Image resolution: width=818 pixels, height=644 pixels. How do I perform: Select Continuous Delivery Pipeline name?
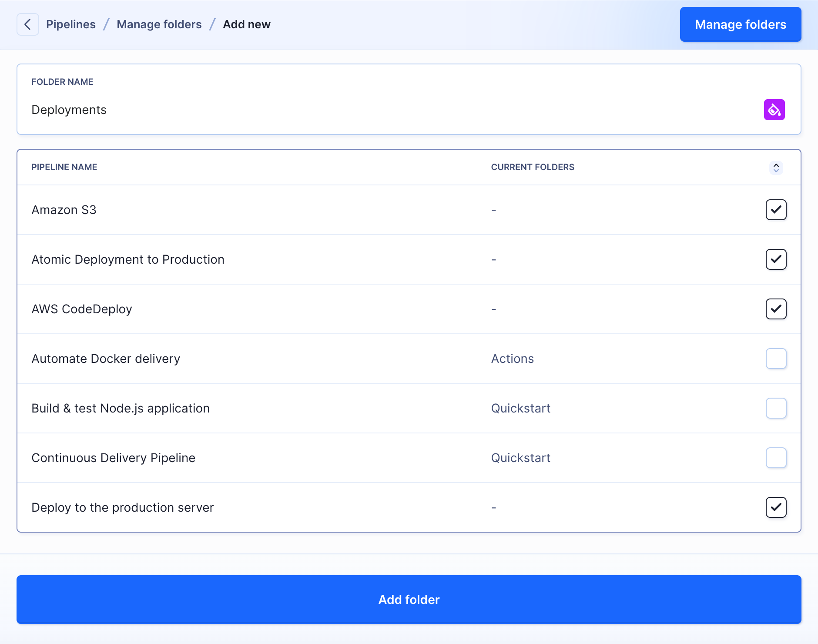114,458
